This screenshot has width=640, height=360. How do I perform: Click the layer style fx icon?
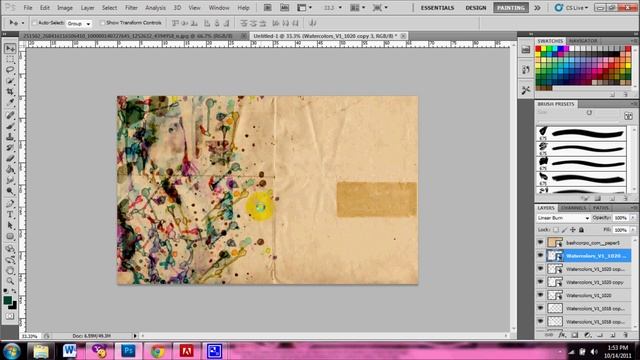point(562,335)
